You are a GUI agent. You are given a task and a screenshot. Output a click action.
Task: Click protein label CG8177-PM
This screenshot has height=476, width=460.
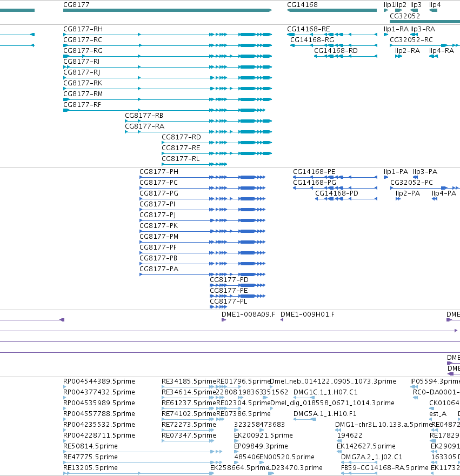(x=159, y=237)
